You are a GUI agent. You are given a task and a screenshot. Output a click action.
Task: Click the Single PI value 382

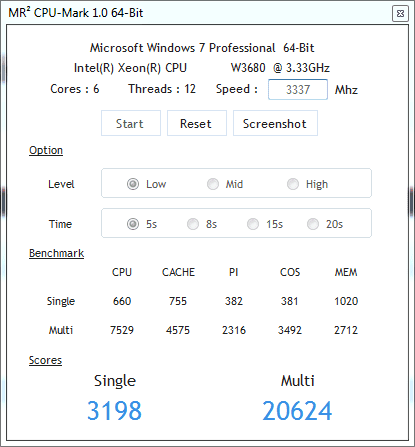[234, 301]
